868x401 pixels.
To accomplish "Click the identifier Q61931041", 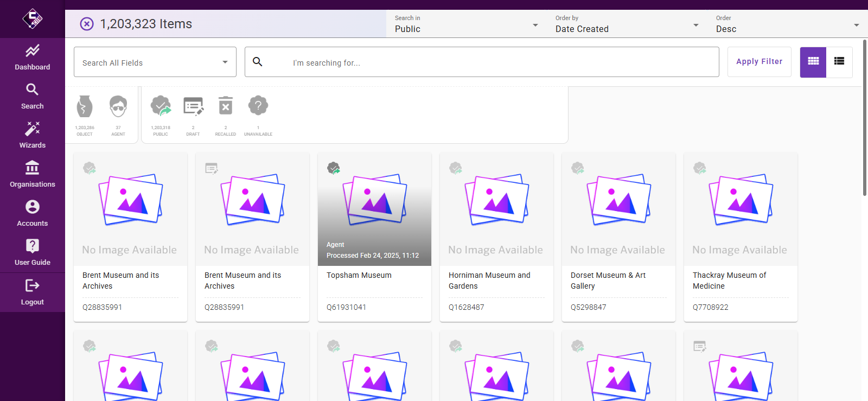I will coord(346,307).
